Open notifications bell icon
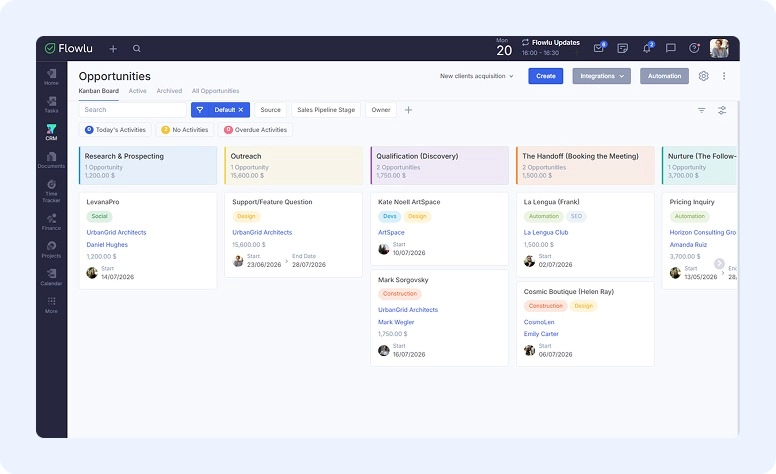Image resolution: width=776 pixels, height=474 pixels. coord(647,47)
